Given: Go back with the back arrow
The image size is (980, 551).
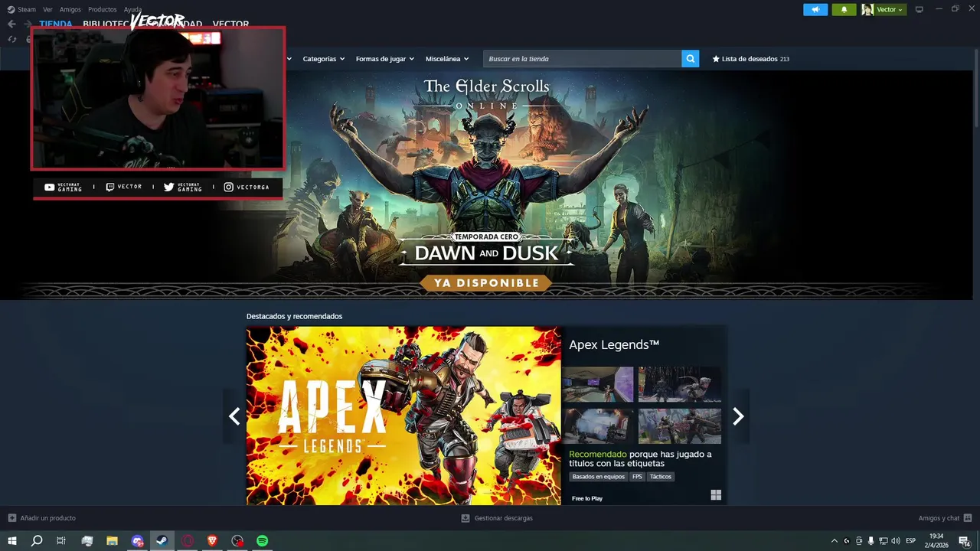Looking at the screenshot, I should click(11, 24).
